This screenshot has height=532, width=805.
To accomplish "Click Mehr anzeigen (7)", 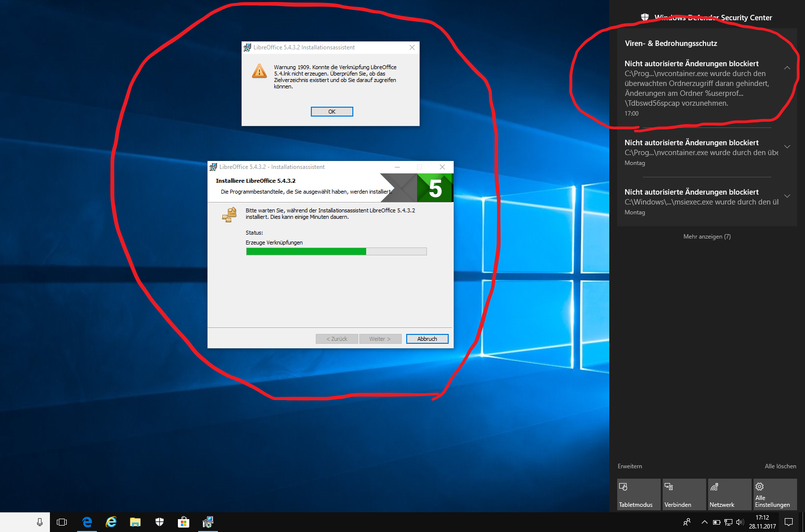I will tap(707, 237).
